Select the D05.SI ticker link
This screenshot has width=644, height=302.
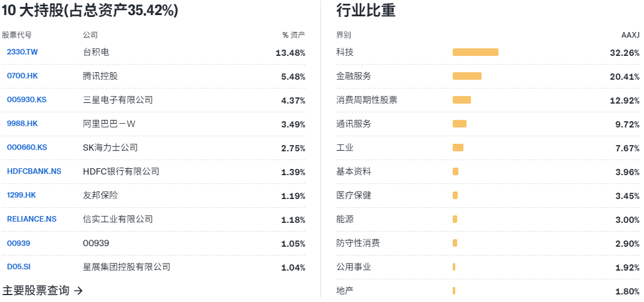click(19, 267)
